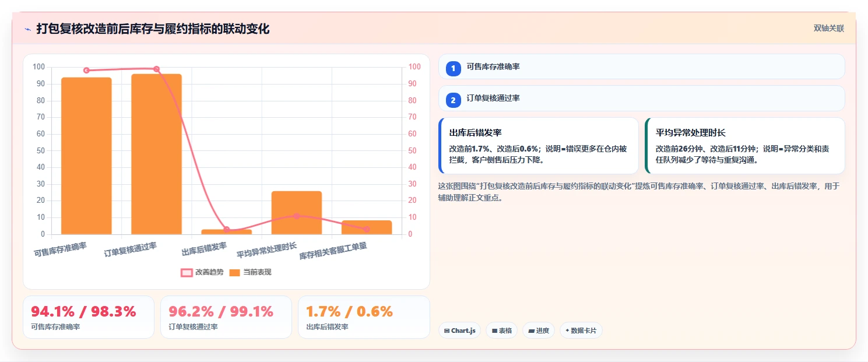Click the 平均异常处理时长 x-axis label
The height and width of the screenshot is (362, 868).
[267, 251]
